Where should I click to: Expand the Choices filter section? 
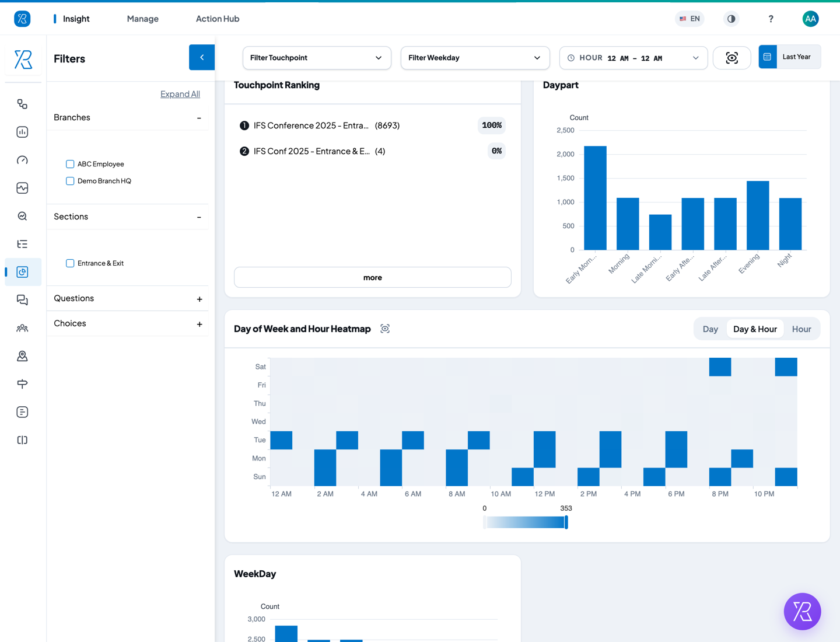tap(199, 324)
